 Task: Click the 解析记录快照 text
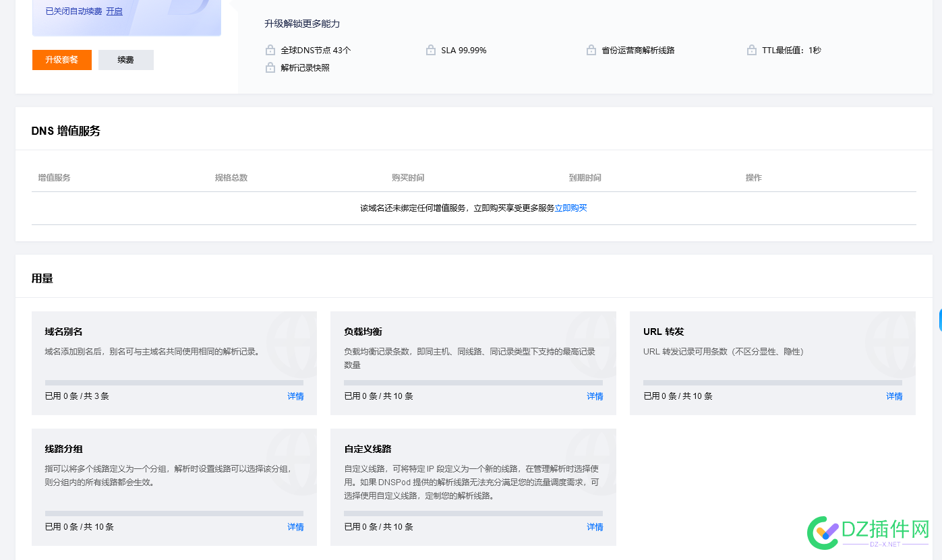pos(305,68)
